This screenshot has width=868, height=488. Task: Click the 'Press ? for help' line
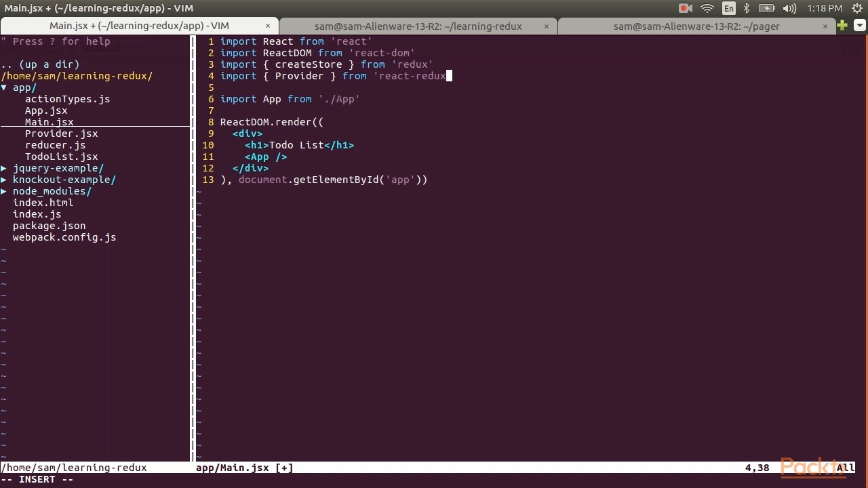55,41
